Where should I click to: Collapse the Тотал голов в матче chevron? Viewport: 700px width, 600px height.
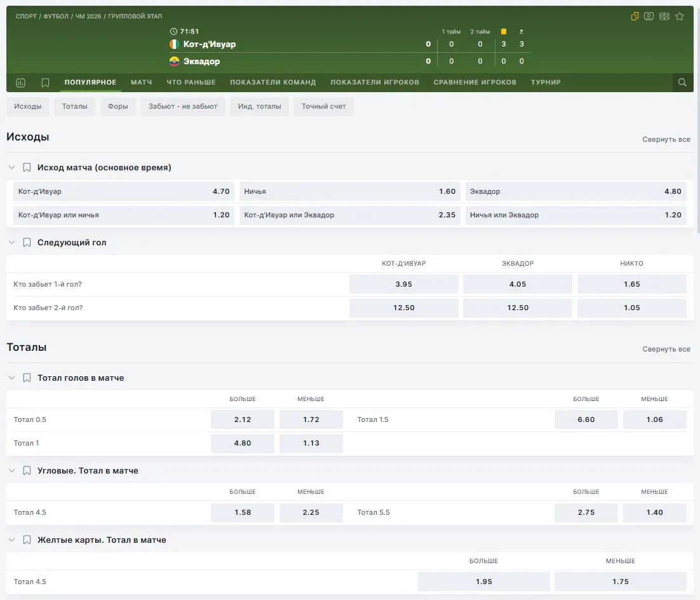12,378
